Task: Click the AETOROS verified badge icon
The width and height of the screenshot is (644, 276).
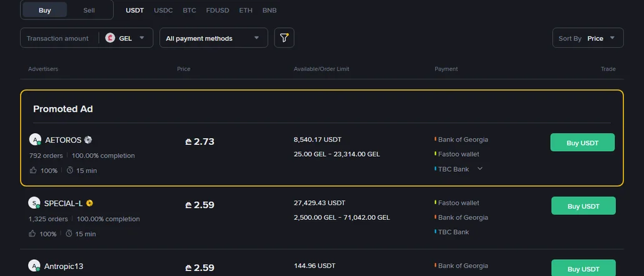Action: pos(88,140)
